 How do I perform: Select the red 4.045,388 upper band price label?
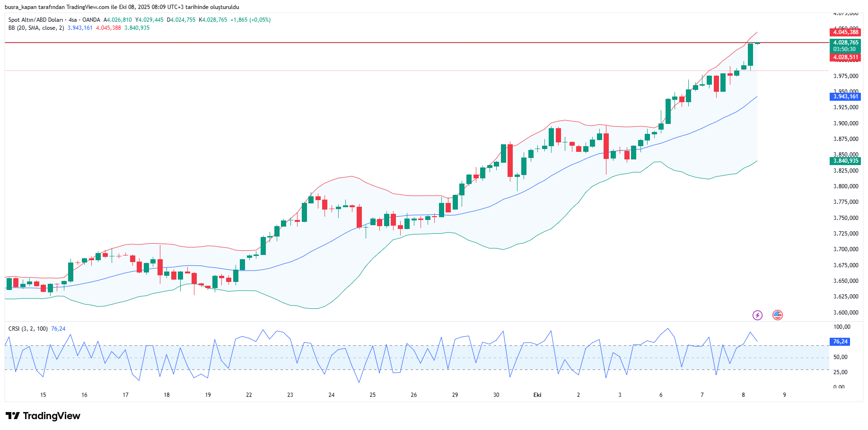tap(845, 32)
